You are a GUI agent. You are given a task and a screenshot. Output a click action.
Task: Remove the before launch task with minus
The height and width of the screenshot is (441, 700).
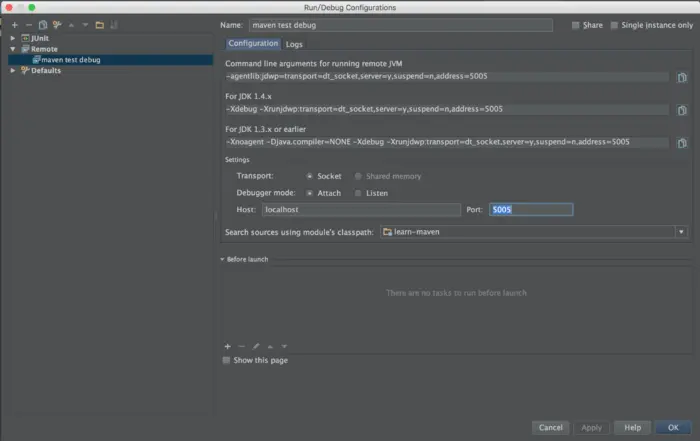[x=242, y=346]
